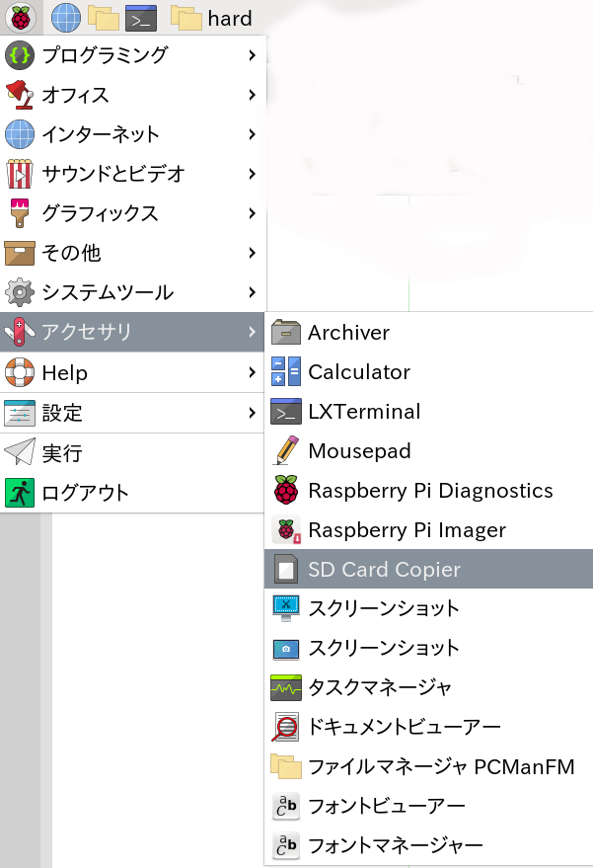Screen dimensions: 593x868
Task: Choose ログアウト from the menu
Action: tap(133, 493)
